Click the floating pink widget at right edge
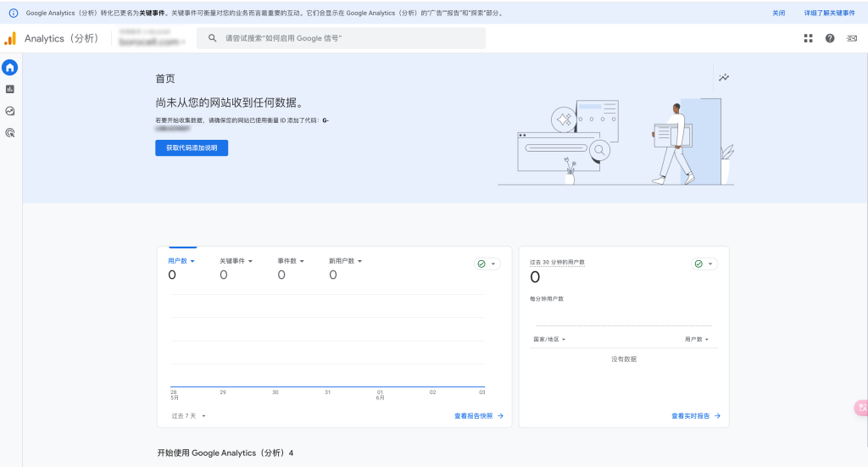868x467 pixels. [861, 408]
